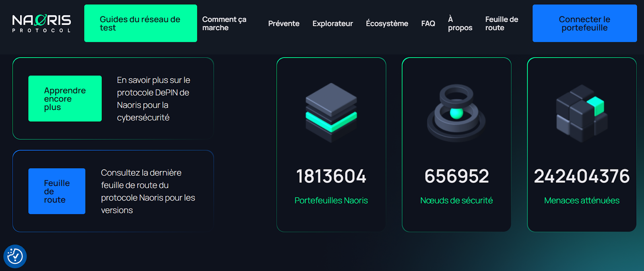Open the cookie consent icon
This screenshot has height=271, width=644.
[x=15, y=256]
